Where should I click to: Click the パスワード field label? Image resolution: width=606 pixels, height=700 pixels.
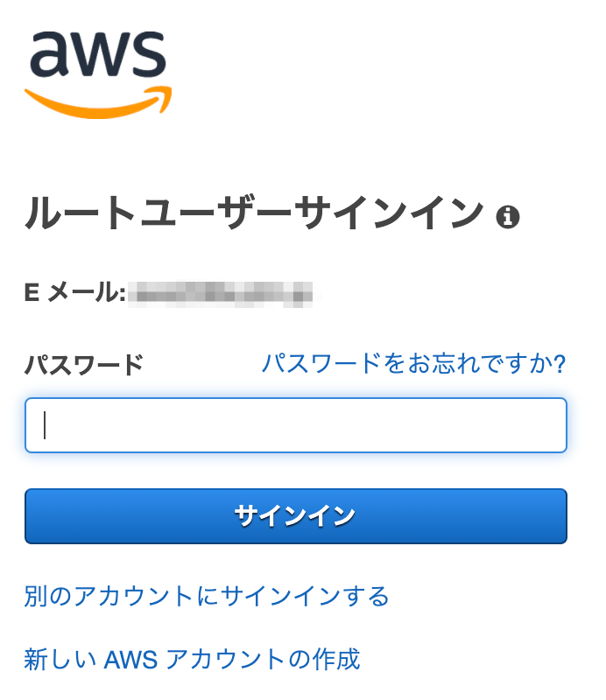tap(84, 364)
